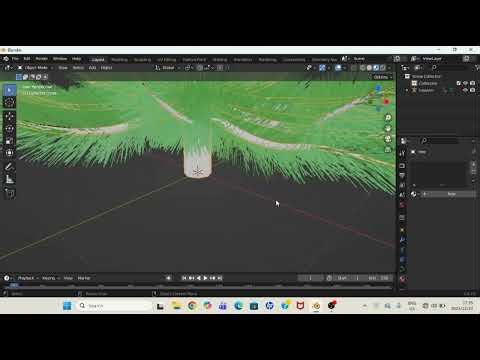The image size is (480, 360).
Task: Toggle viewport overlays
Action: [x=338, y=68]
